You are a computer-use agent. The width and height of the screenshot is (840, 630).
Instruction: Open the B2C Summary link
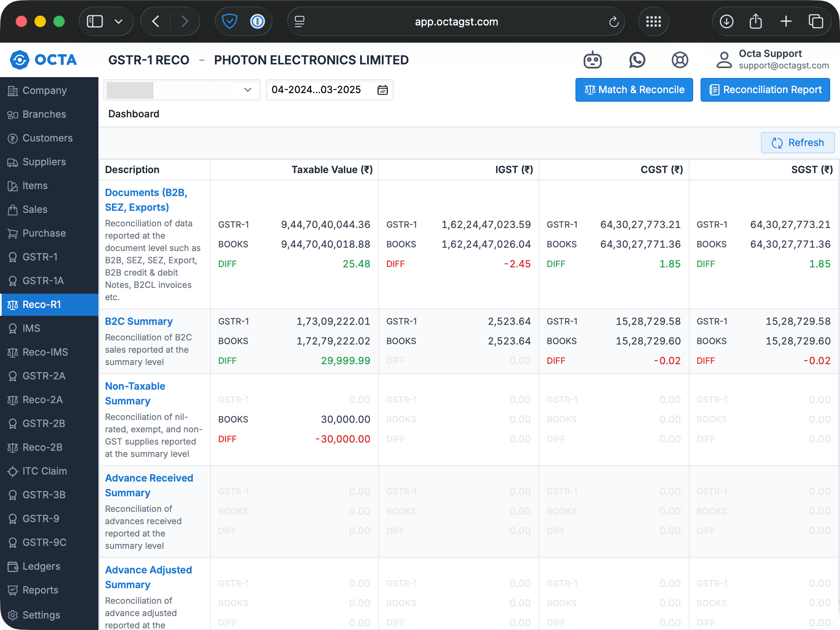click(x=139, y=321)
